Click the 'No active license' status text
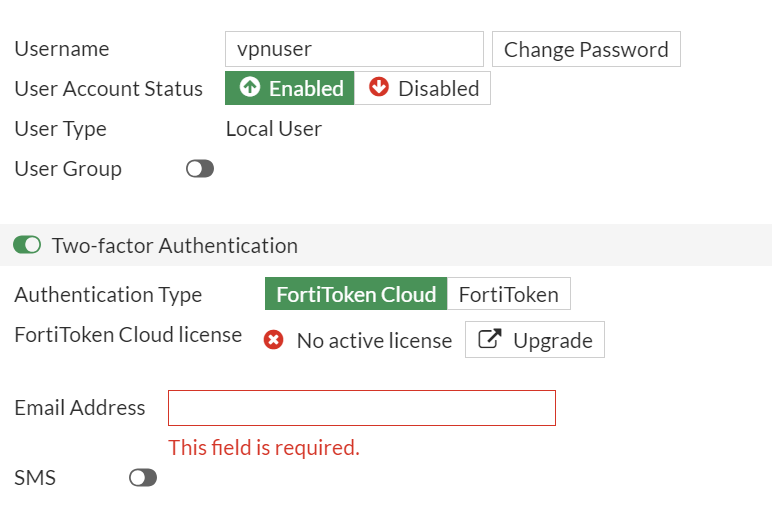Viewport: 772px width, 508px height. point(374,341)
